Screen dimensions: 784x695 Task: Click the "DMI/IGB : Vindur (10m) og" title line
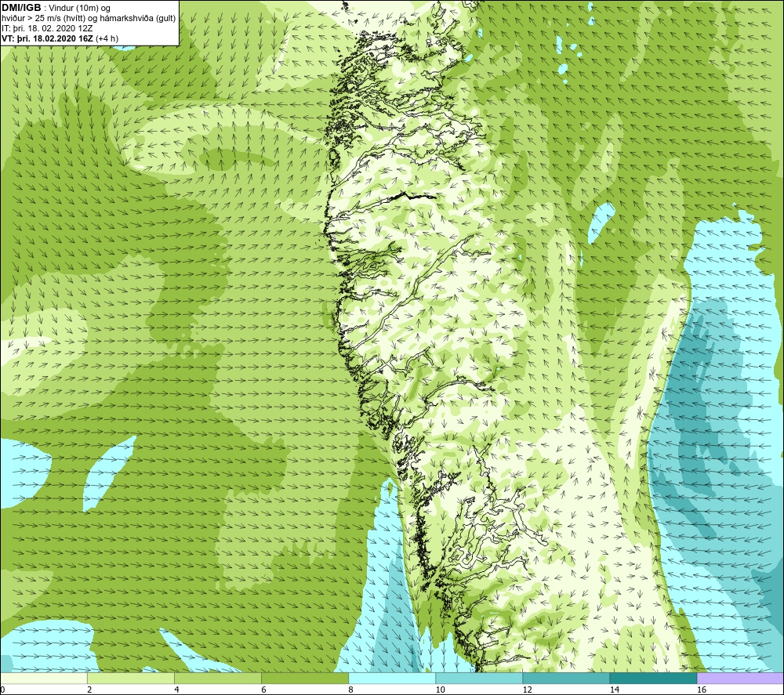tap(56, 8)
